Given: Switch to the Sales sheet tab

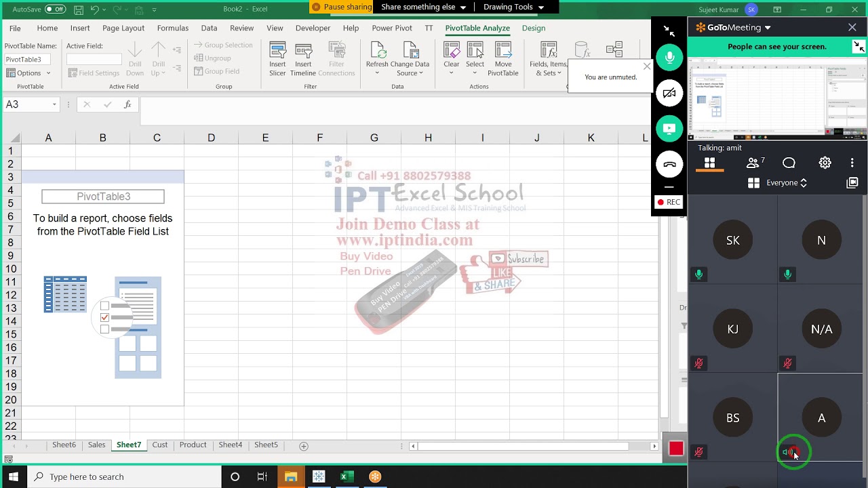Looking at the screenshot, I should (x=96, y=445).
